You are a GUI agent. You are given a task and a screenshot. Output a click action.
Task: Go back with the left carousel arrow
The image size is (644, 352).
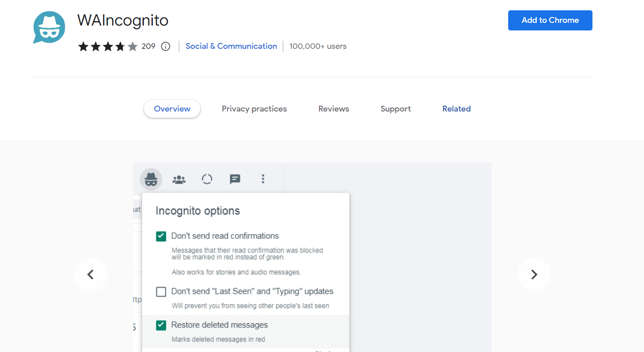[x=91, y=275]
